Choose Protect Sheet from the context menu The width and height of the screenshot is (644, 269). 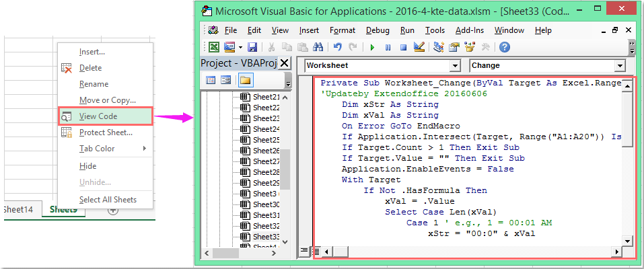106,132
